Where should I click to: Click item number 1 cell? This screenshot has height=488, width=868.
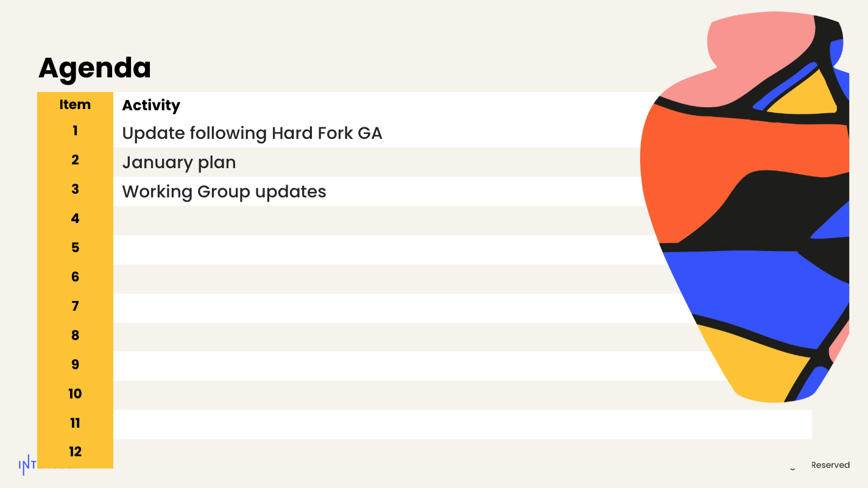click(75, 131)
